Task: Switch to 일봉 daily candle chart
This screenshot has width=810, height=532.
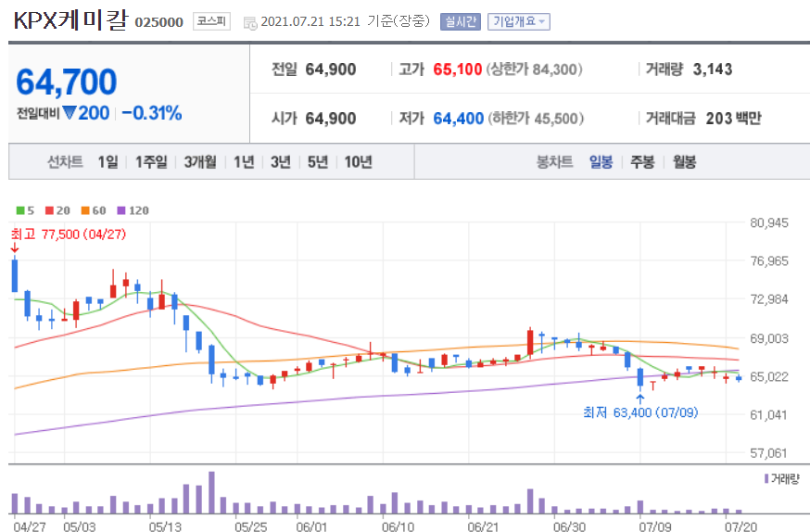Action: tap(601, 162)
